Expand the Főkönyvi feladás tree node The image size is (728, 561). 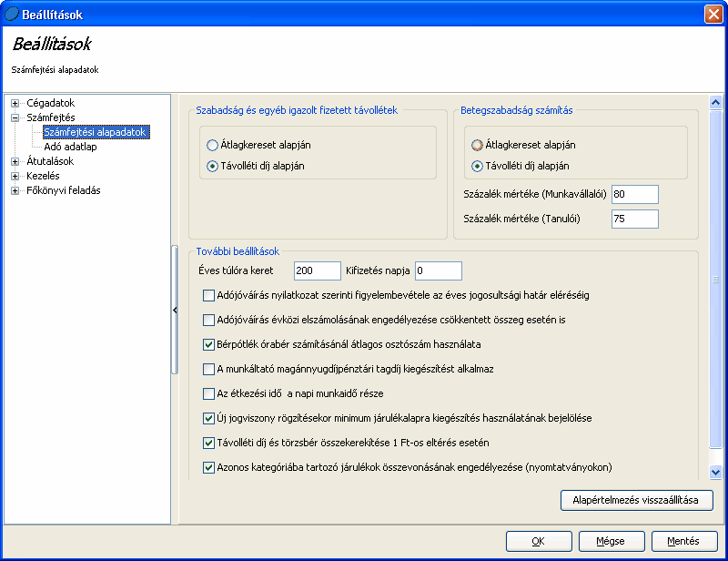coord(15,190)
